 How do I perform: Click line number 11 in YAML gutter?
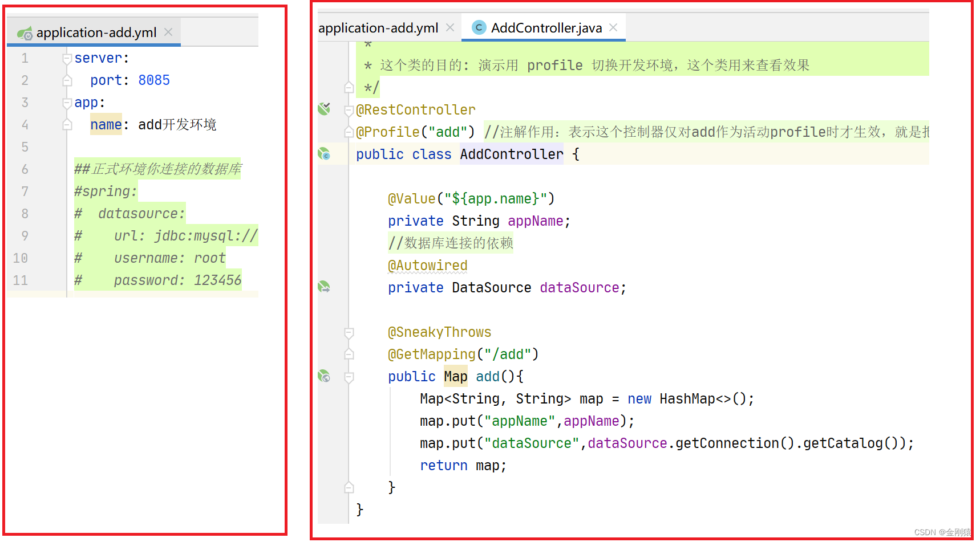(x=21, y=280)
